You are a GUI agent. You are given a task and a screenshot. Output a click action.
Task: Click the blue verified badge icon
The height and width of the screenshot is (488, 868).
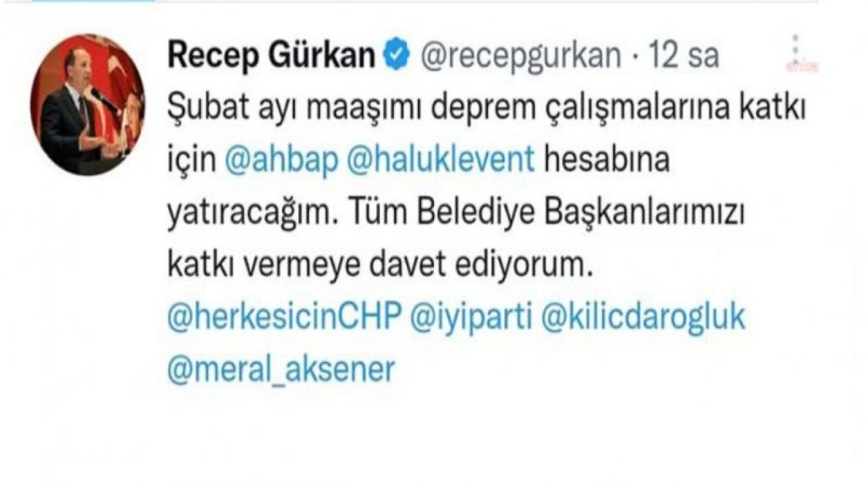[x=396, y=56]
